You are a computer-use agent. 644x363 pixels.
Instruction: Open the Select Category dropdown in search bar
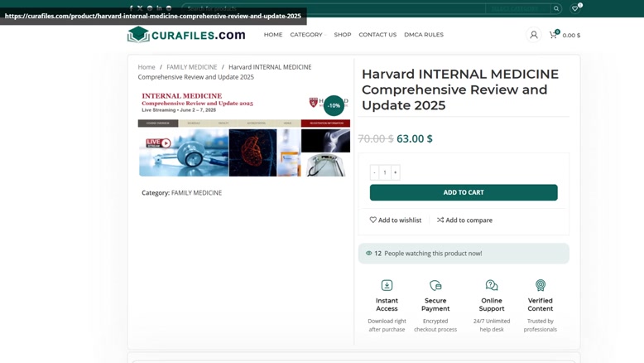pos(518,8)
